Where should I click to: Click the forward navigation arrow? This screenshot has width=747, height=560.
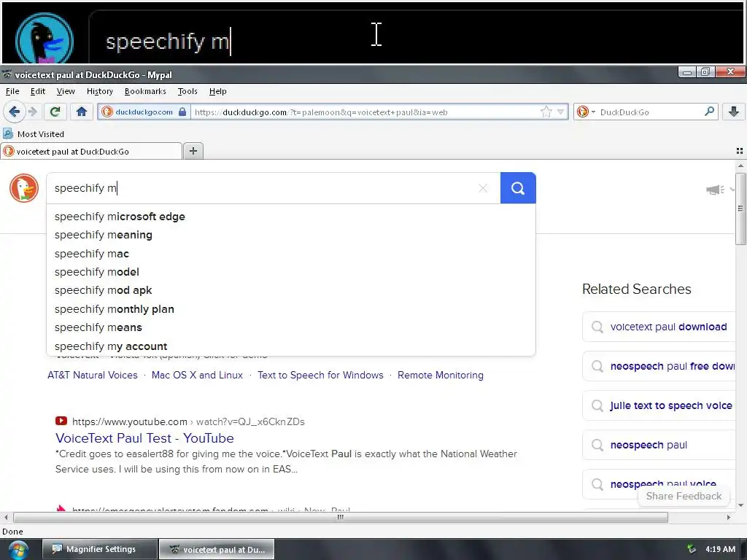pyautogui.click(x=32, y=112)
